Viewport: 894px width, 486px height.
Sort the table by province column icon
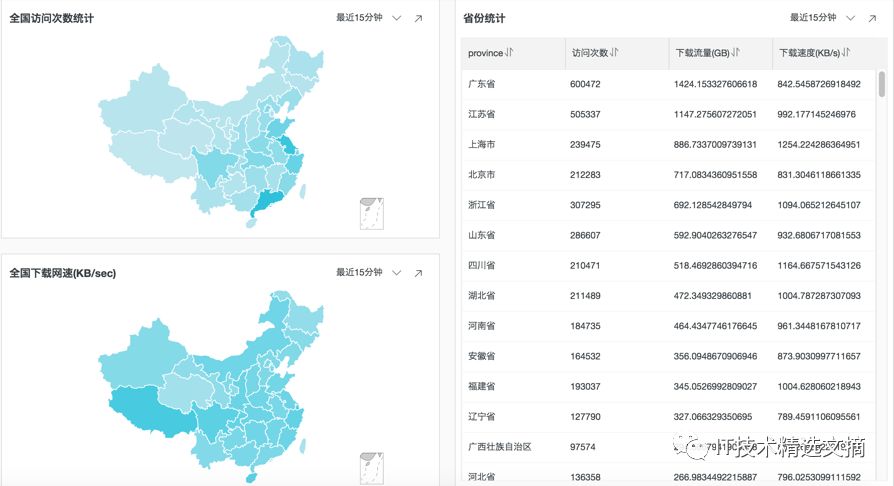point(510,53)
